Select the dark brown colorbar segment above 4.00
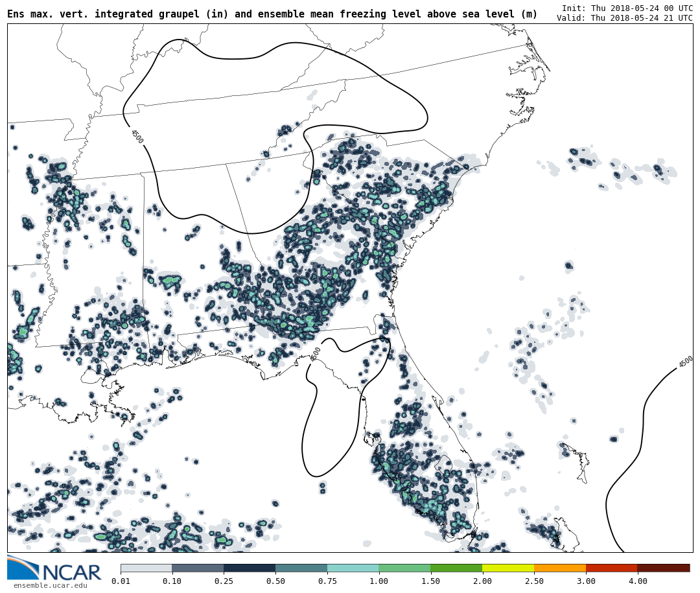This screenshot has width=700, height=593. pos(664,568)
